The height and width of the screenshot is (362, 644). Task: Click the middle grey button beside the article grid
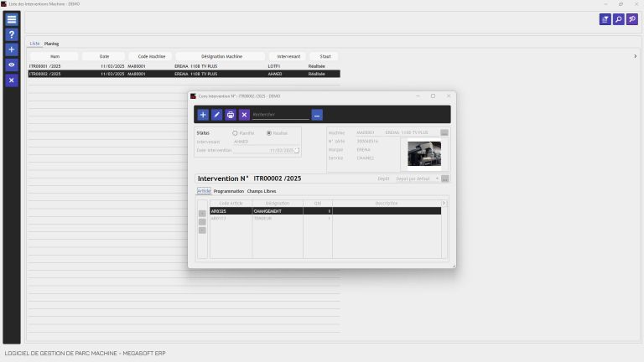click(x=202, y=222)
